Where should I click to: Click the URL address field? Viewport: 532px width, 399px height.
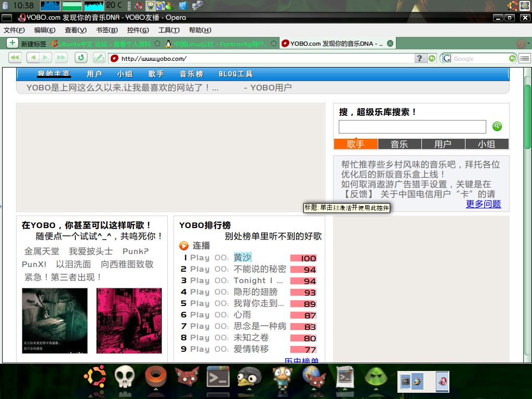pos(261,58)
